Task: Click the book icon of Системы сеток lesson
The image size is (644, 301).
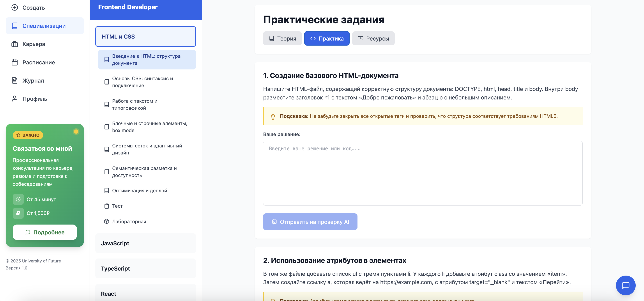Action: 106,149
